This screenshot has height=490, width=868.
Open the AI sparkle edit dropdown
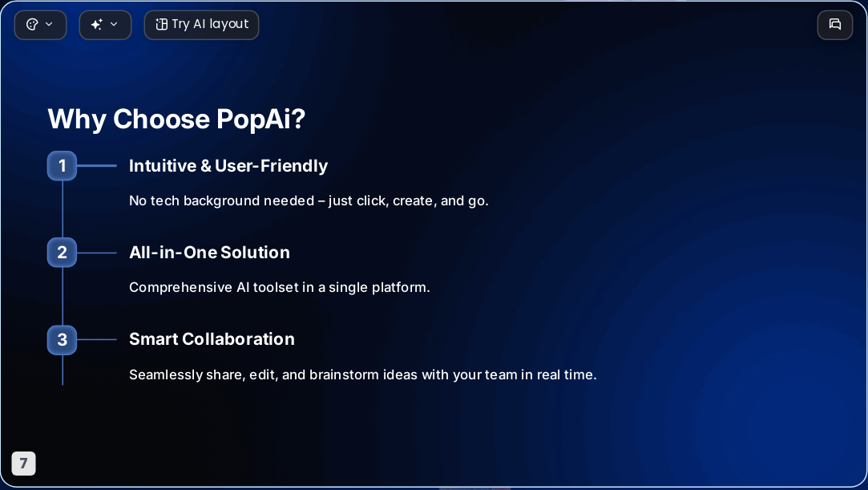pyautogui.click(x=105, y=25)
